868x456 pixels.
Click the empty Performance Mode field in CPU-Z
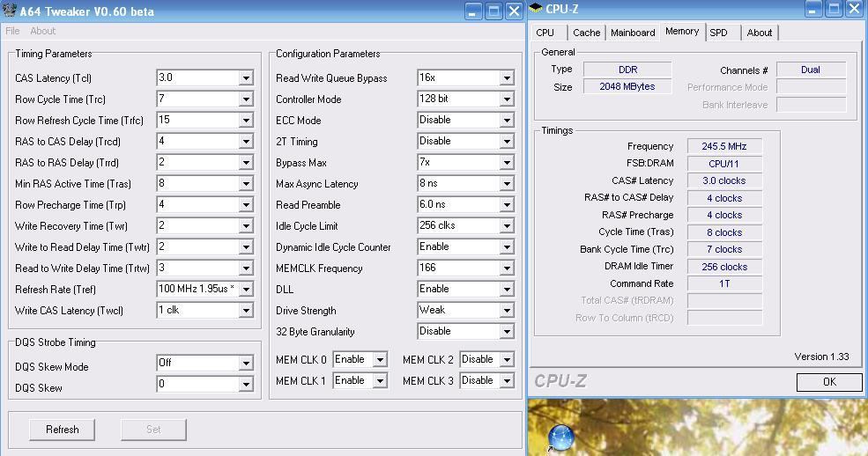pyautogui.click(x=812, y=87)
